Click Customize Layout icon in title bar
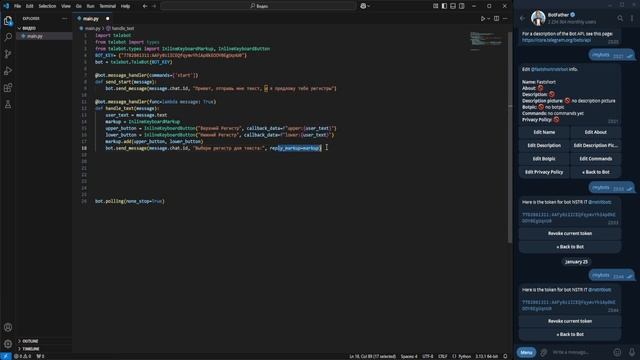The image size is (640, 360). (436, 6)
